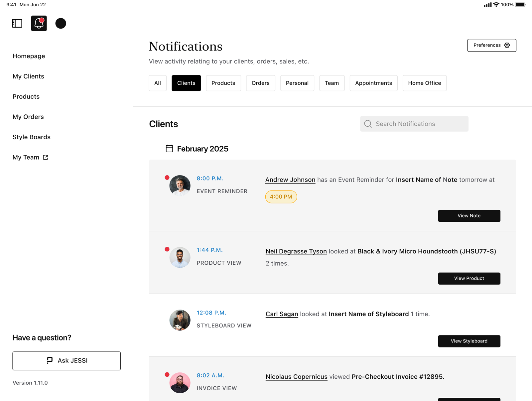Viewport: 532px width, 401px height.
Task: Click the gear icon in Preferences
Action: coord(507,45)
